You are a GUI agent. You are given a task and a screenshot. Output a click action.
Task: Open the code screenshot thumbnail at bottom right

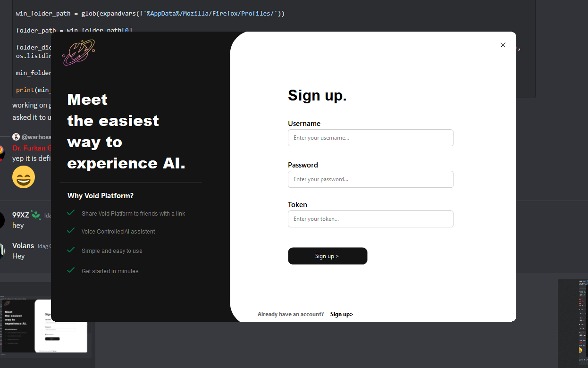pyautogui.click(x=573, y=323)
